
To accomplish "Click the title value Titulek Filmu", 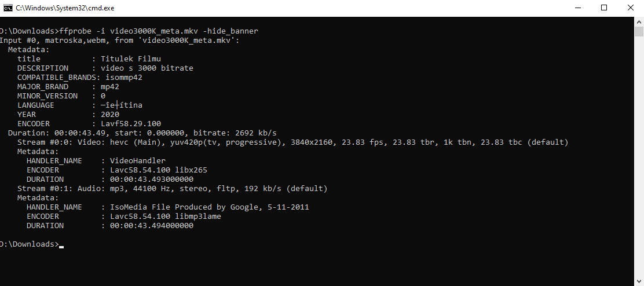I will [x=131, y=58].
